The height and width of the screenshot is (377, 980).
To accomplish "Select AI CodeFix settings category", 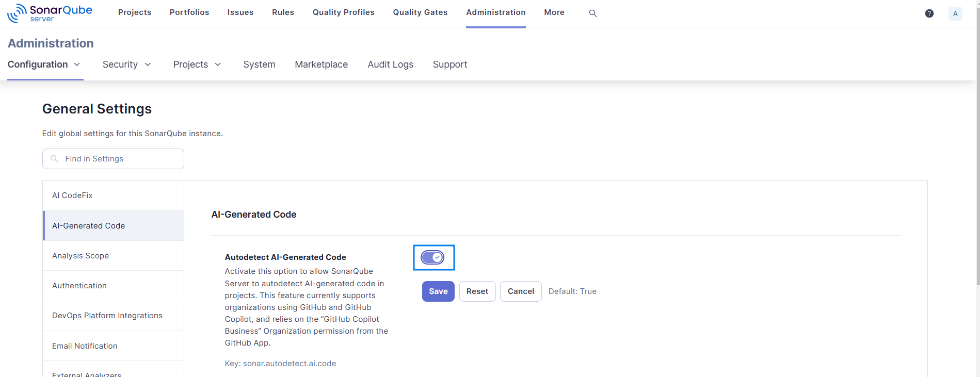I will point(113,195).
